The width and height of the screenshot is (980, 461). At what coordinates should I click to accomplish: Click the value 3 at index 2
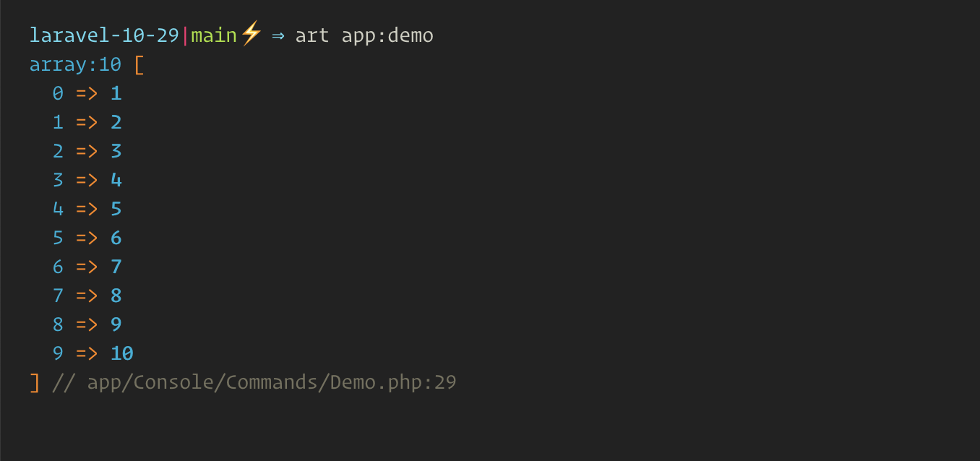(116, 151)
